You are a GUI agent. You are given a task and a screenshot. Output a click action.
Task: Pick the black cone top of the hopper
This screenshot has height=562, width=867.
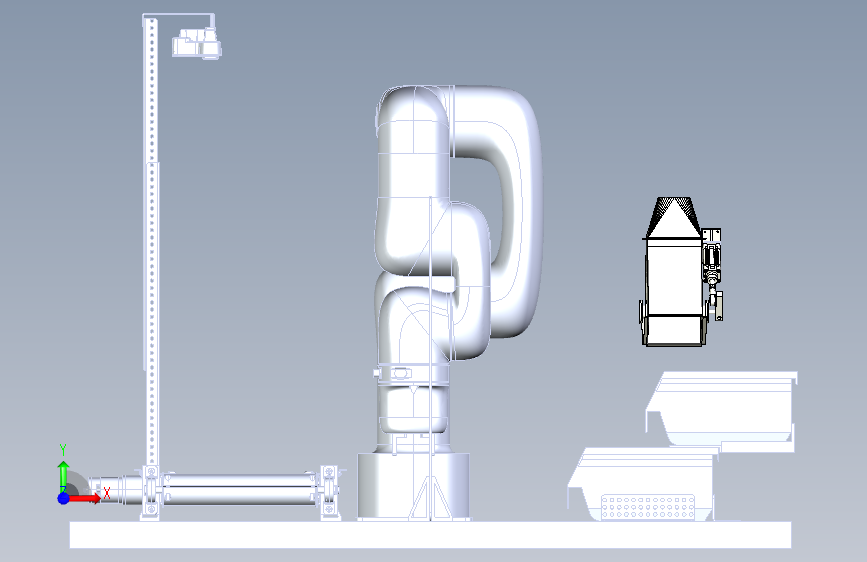(x=673, y=217)
